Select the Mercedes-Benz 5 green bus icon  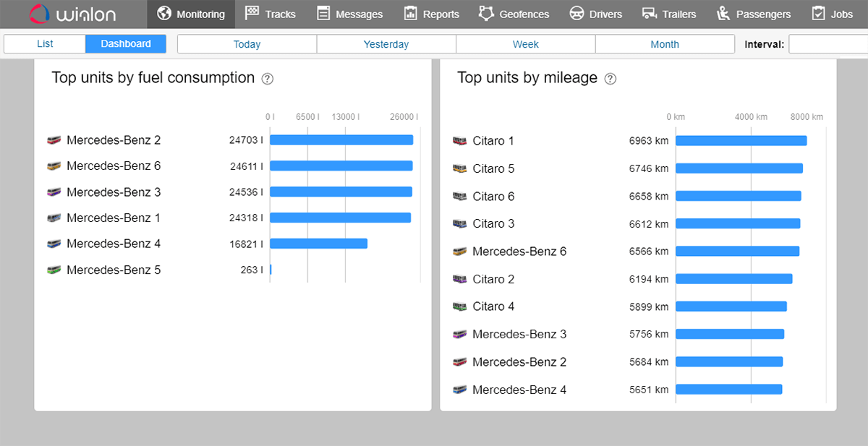point(54,270)
